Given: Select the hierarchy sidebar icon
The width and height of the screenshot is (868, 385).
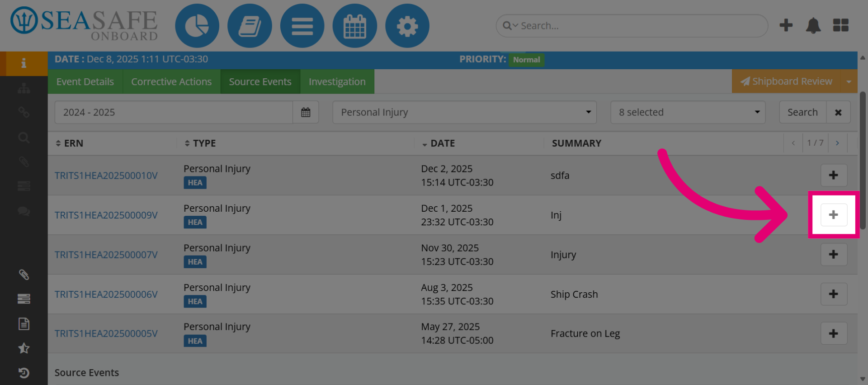Looking at the screenshot, I should [x=24, y=88].
